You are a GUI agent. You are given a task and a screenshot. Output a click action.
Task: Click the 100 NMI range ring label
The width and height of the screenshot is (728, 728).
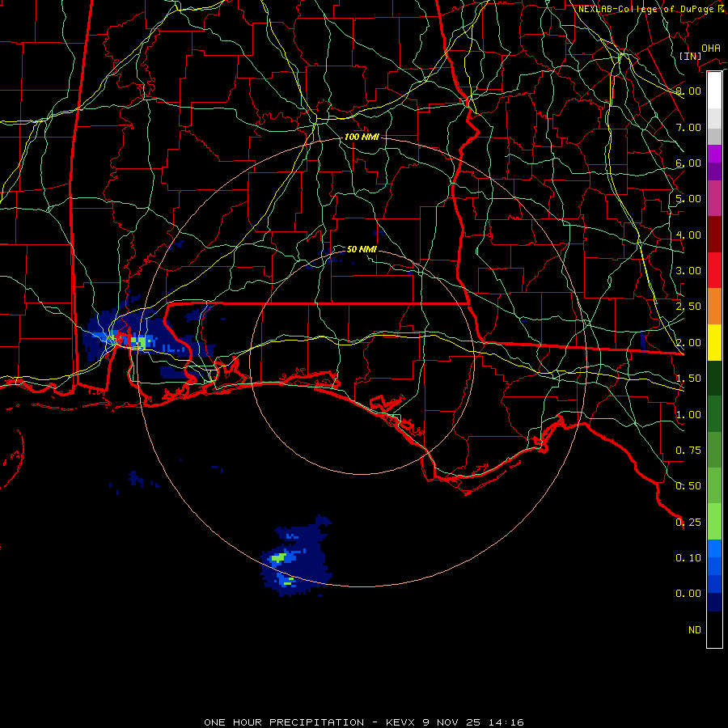[362, 137]
